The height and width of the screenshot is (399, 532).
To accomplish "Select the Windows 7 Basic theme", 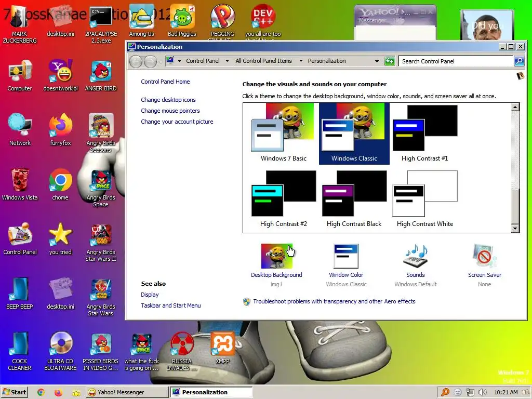I will (x=283, y=133).
